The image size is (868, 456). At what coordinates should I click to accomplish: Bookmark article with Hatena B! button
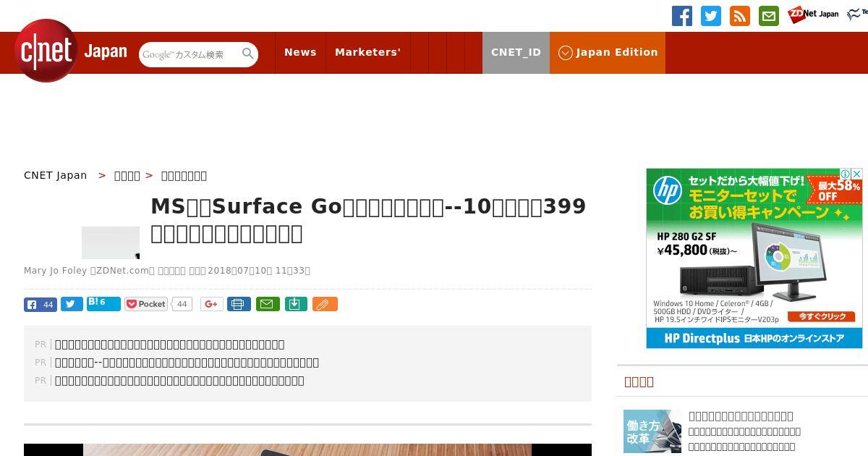pos(103,304)
